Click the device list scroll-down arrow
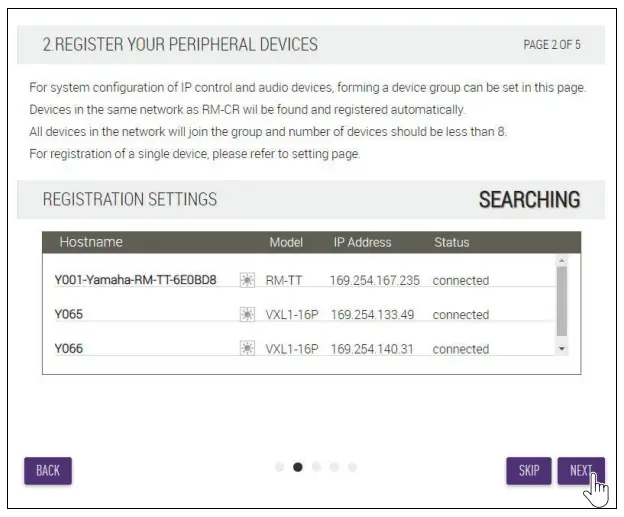Image resolution: width=624 pixels, height=517 pixels. point(561,348)
